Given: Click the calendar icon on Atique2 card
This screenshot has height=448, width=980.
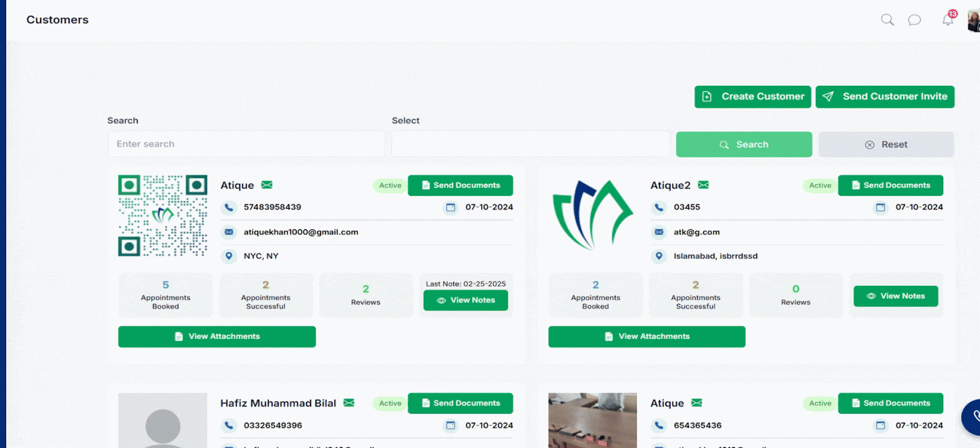Looking at the screenshot, I should coord(881,207).
